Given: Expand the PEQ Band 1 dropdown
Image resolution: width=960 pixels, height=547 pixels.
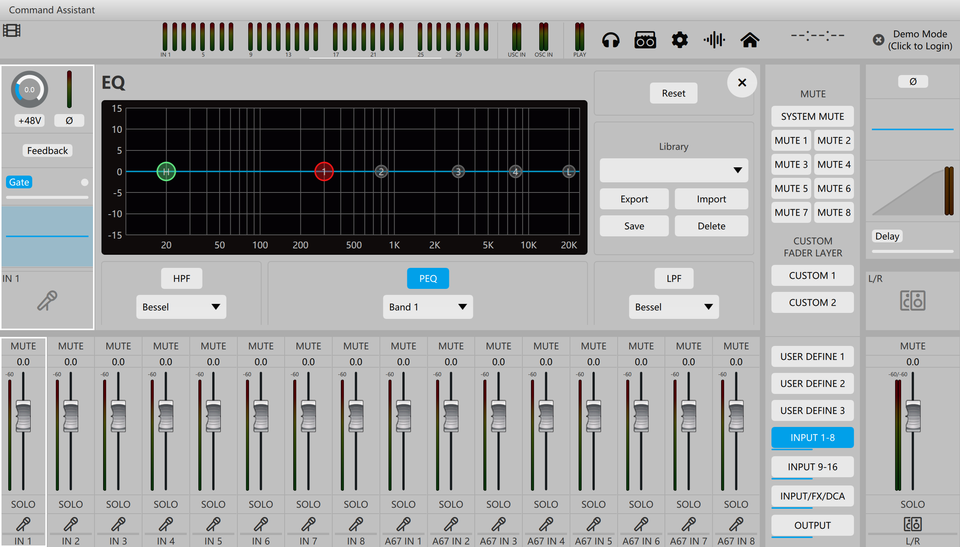Looking at the screenshot, I should 428,307.
